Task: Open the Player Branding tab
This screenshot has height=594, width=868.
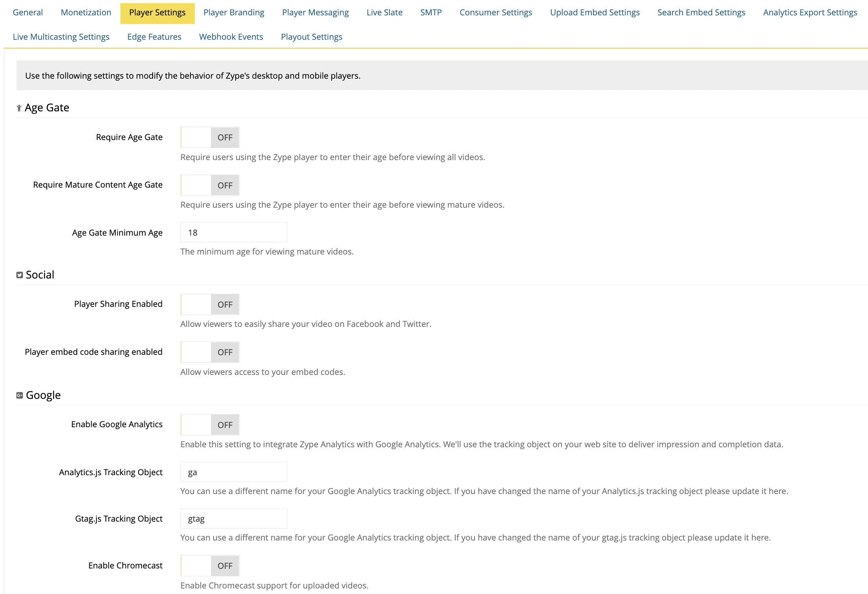Action: coord(234,13)
